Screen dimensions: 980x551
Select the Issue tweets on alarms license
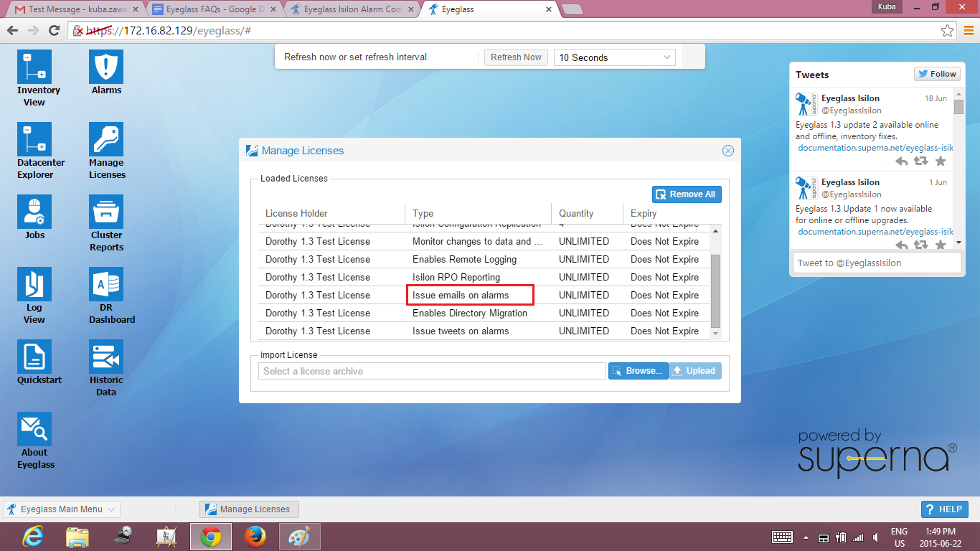(x=484, y=331)
